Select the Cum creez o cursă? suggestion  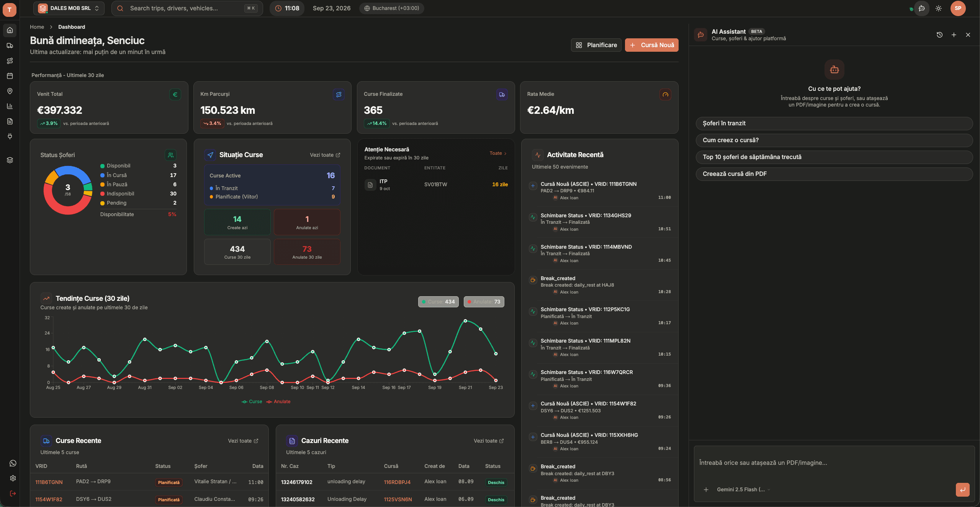(834, 140)
